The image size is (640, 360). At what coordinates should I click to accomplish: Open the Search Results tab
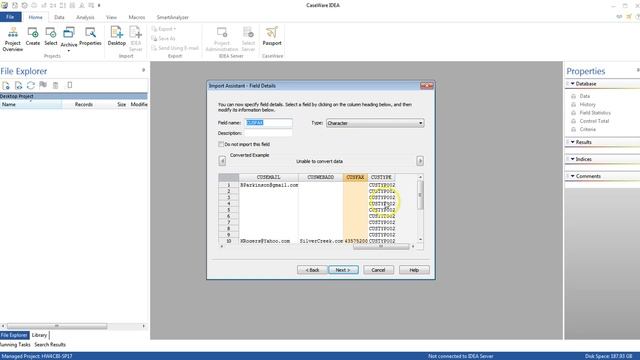pyautogui.click(x=50, y=344)
